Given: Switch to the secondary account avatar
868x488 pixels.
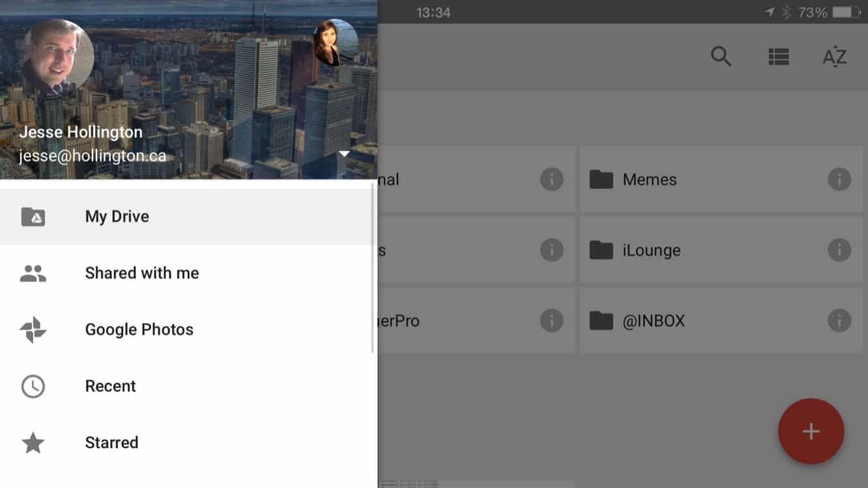Looking at the screenshot, I should pos(336,42).
